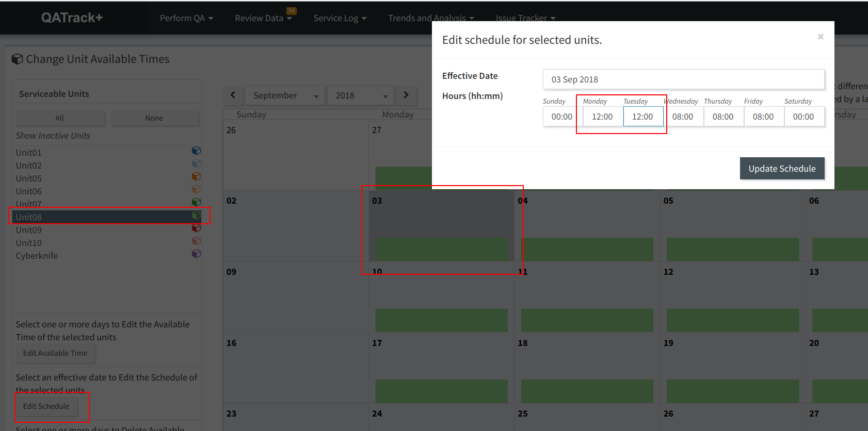Open the year dropdown showing 2018
Screen dimensions: 868x431
pyautogui.click(x=361, y=95)
